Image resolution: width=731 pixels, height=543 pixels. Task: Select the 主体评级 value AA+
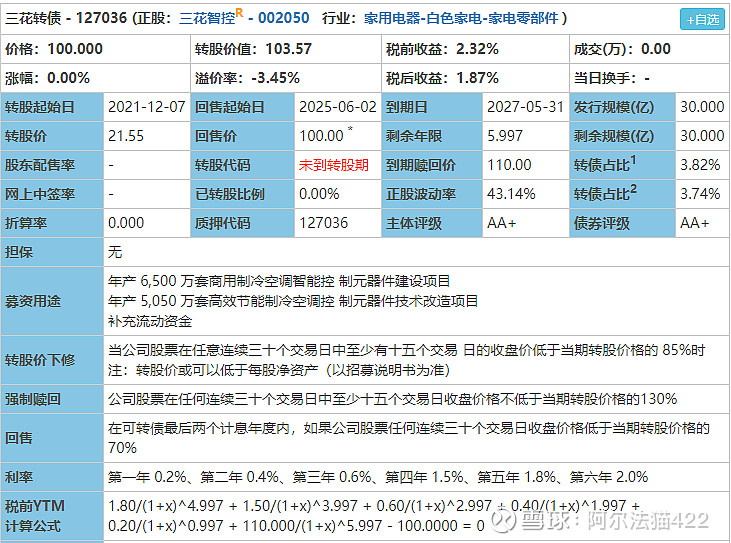[502, 223]
